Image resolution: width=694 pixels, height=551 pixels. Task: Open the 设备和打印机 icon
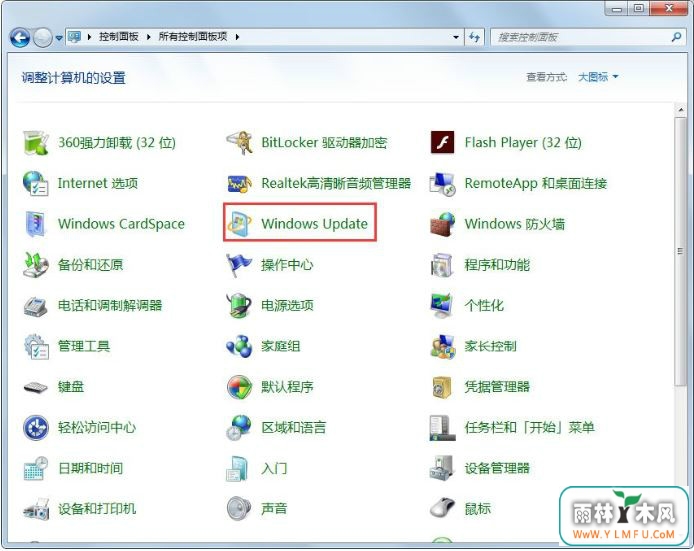click(x=36, y=509)
